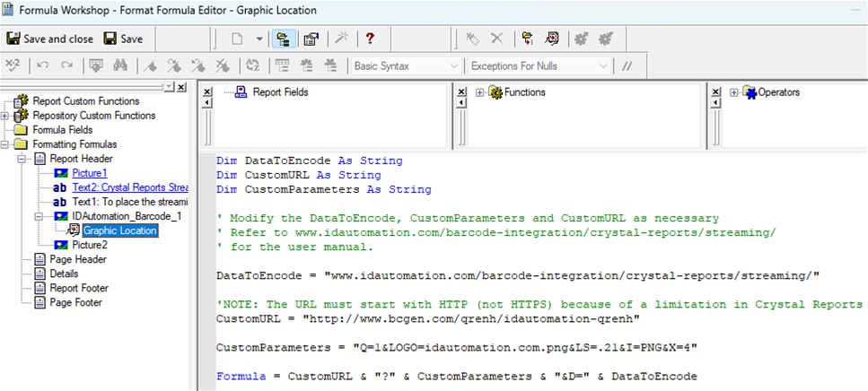Open the New formula dropdown arrow

[x=259, y=39]
